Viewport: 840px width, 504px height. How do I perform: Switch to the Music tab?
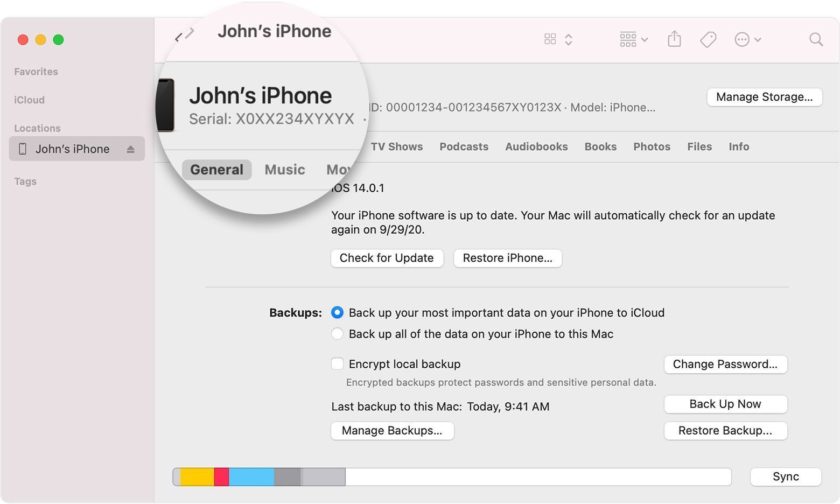tap(285, 170)
